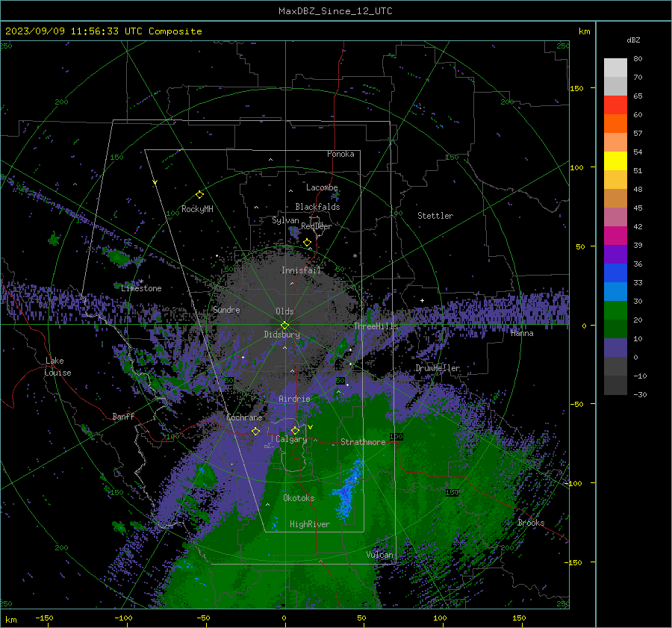Select the white asterisk east of Innisfail
The width and height of the screenshot is (672, 628).
355,256
